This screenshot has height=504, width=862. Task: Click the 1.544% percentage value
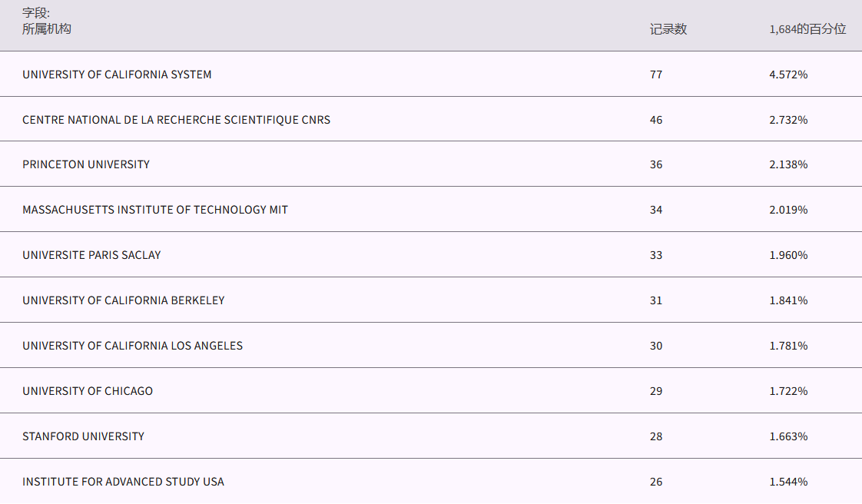[788, 482]
